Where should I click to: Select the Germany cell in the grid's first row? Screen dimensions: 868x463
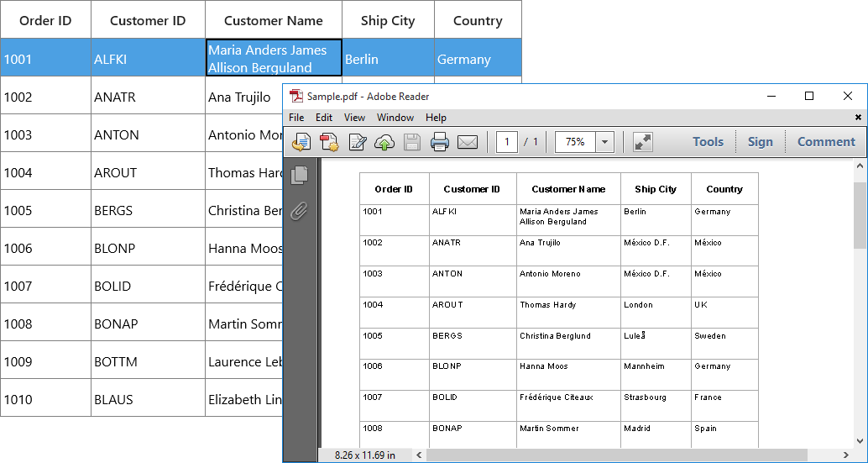coord(478,58)
